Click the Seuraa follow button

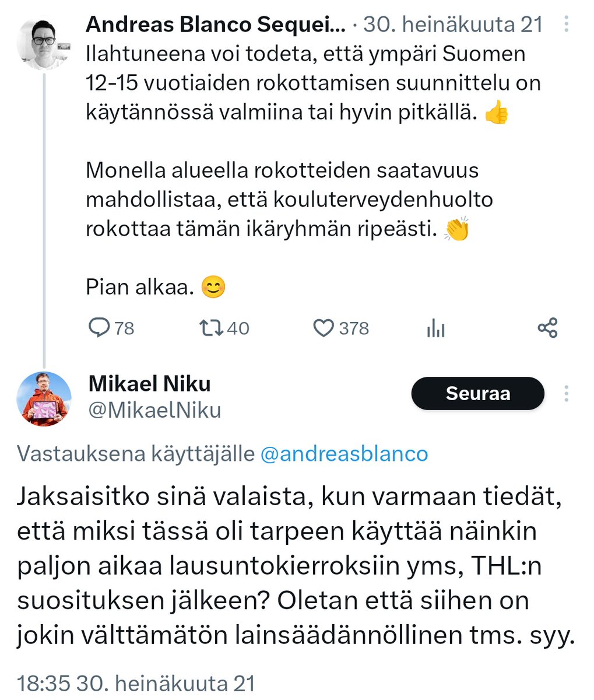coord(477,394)
